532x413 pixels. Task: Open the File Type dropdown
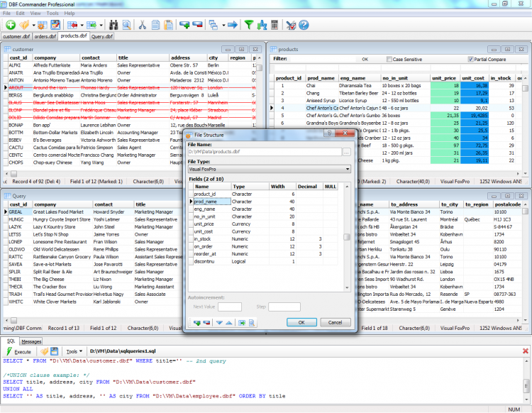click(x=348, y=169)
